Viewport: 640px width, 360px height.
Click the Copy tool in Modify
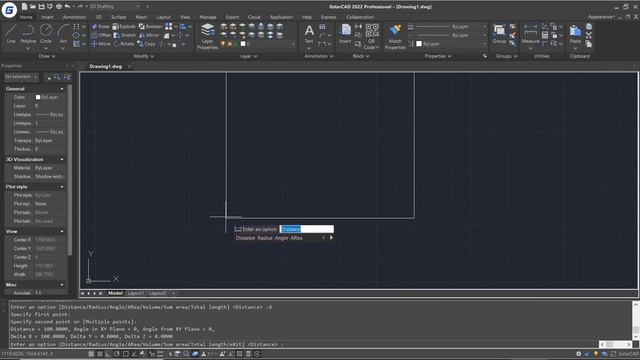[147, 44]
